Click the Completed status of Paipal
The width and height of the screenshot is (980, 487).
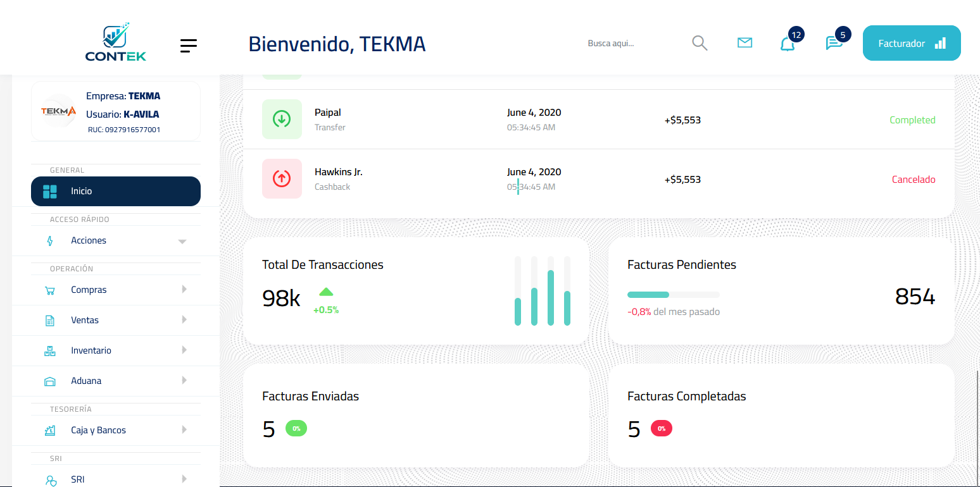(x=912, y=120)
